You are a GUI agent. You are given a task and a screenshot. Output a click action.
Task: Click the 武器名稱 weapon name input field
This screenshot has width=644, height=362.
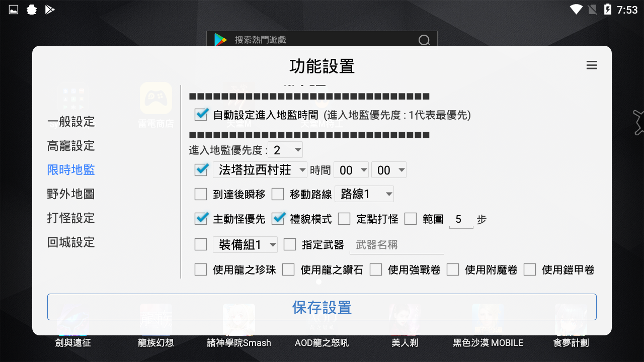pyautogui.click(x=397, y=245)
